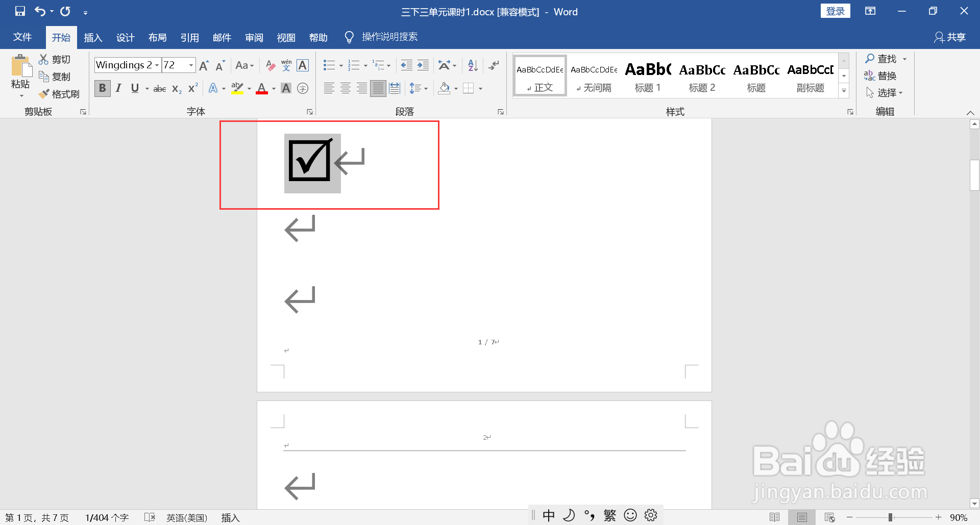The height and width of the screenshot is (525, 980).
Task: Open the 文件 File menu
Action: click(x=22, y=37)
